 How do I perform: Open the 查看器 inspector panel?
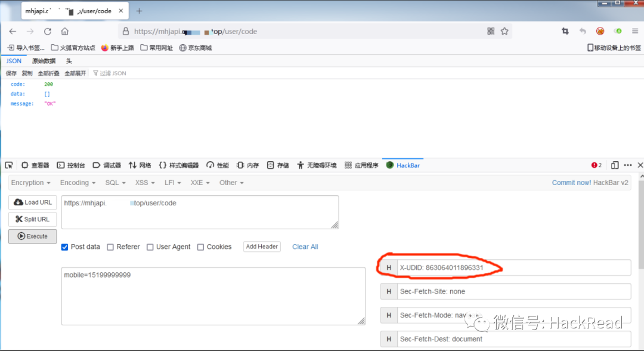click(35, 165)
